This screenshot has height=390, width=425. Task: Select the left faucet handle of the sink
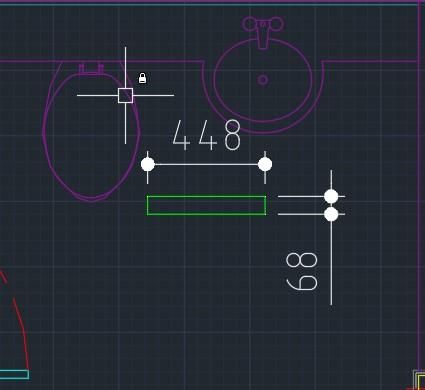coord(250,24)
